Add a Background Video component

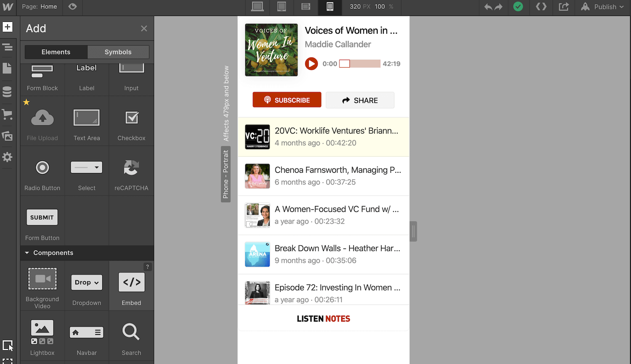click(42, 286)
